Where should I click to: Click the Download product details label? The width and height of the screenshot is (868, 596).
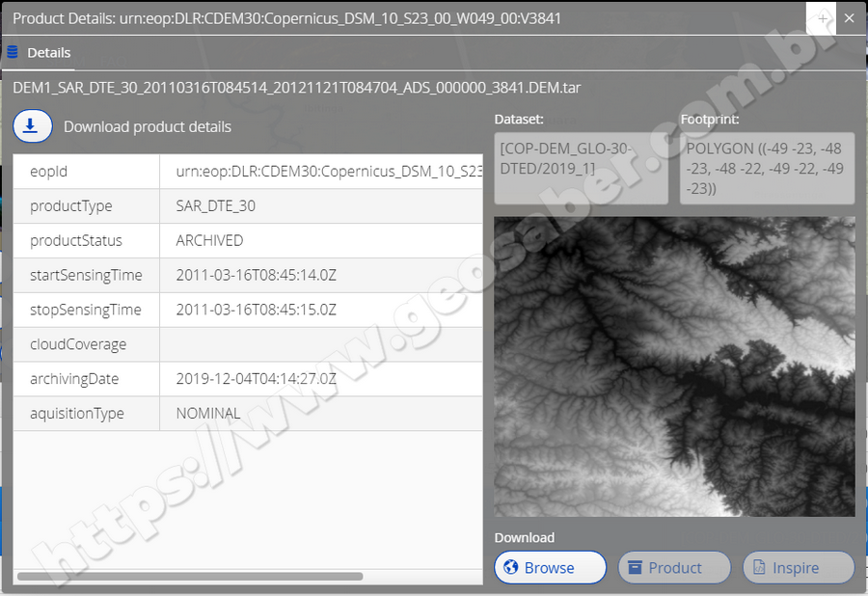click(x=148, y=126)
